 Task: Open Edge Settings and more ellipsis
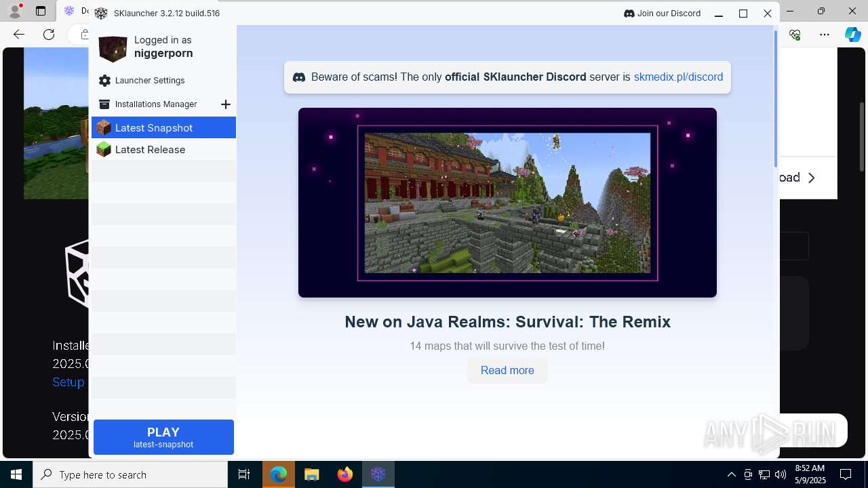pyautogui.click(x=825, y=35)
